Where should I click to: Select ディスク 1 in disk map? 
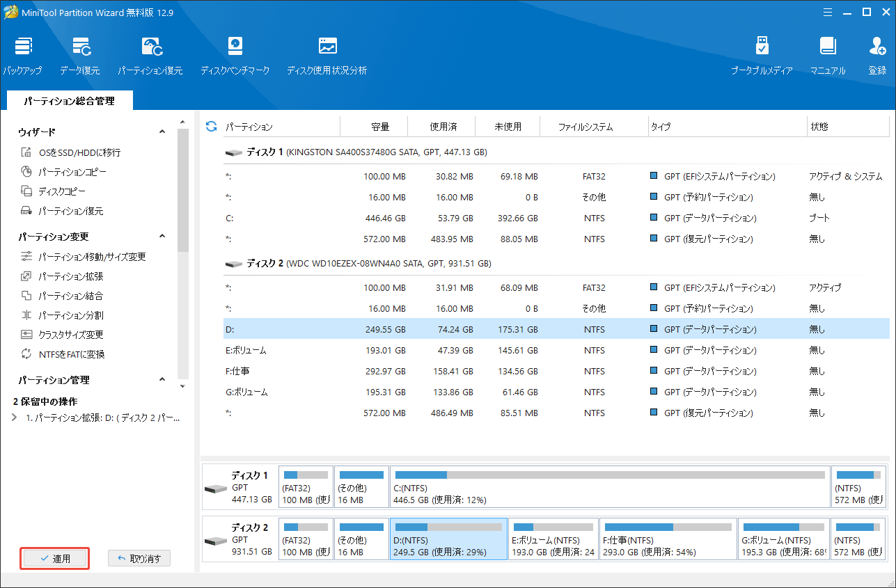point(239,486)
